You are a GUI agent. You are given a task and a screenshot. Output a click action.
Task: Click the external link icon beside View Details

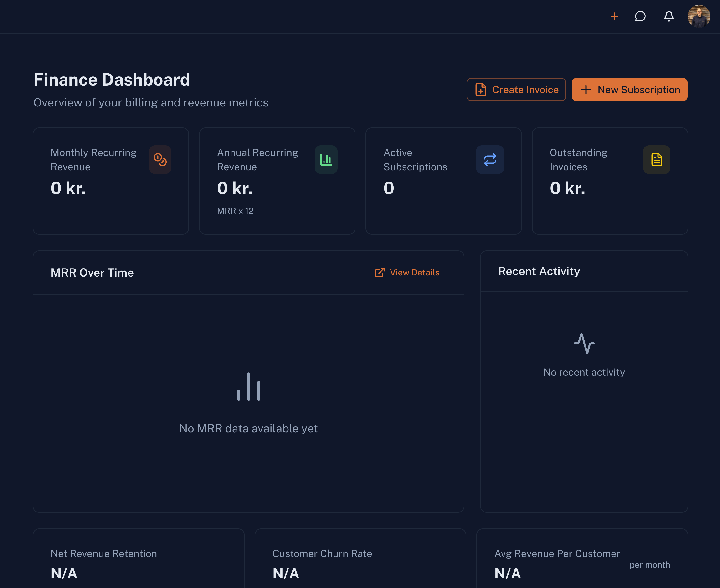[x=380, y=273]
